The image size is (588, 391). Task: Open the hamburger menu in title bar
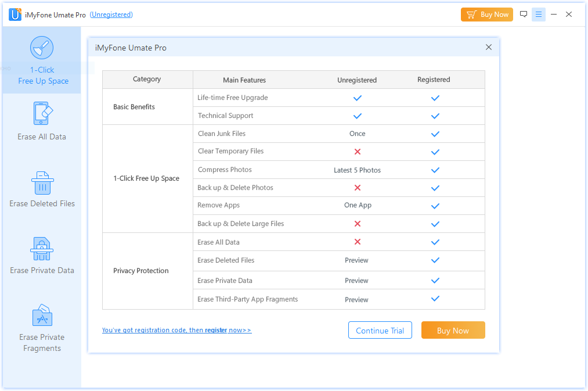(x=539, y=15)
